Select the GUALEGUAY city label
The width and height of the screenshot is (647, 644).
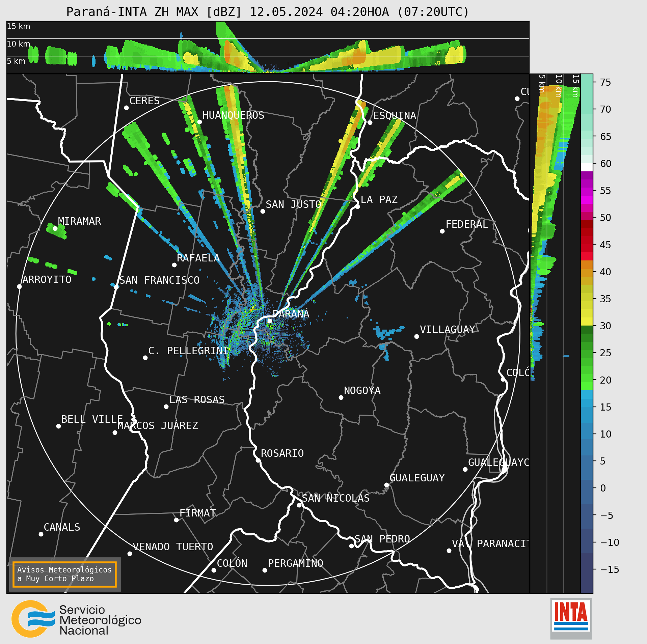click(x=417, y=478)
